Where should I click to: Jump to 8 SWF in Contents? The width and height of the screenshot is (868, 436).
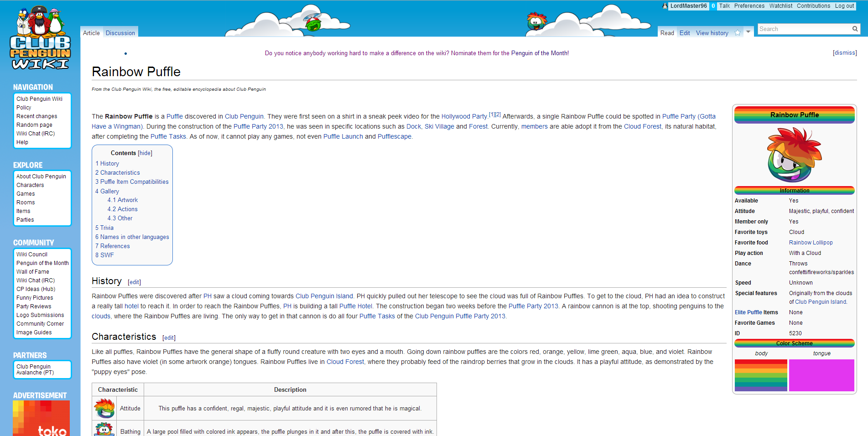click(x=104, y=255)
